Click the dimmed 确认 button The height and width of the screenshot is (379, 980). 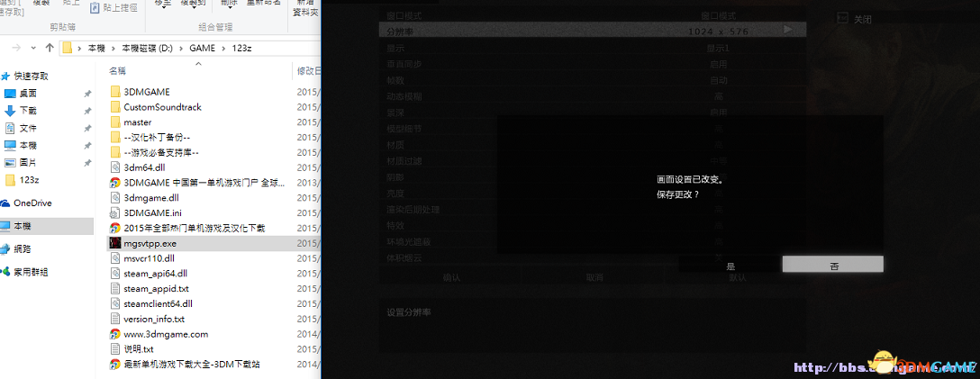point(450,278)
